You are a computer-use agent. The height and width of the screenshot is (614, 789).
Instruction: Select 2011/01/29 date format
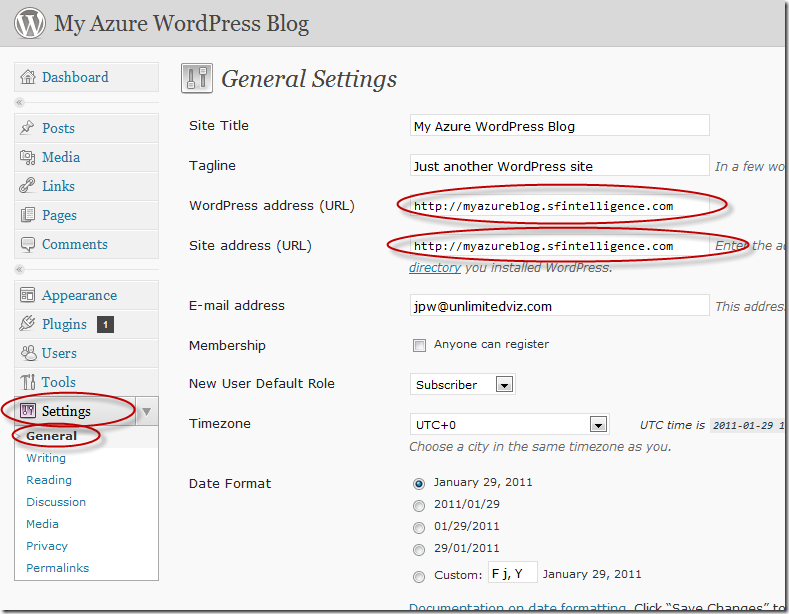[x=419, y=506]
